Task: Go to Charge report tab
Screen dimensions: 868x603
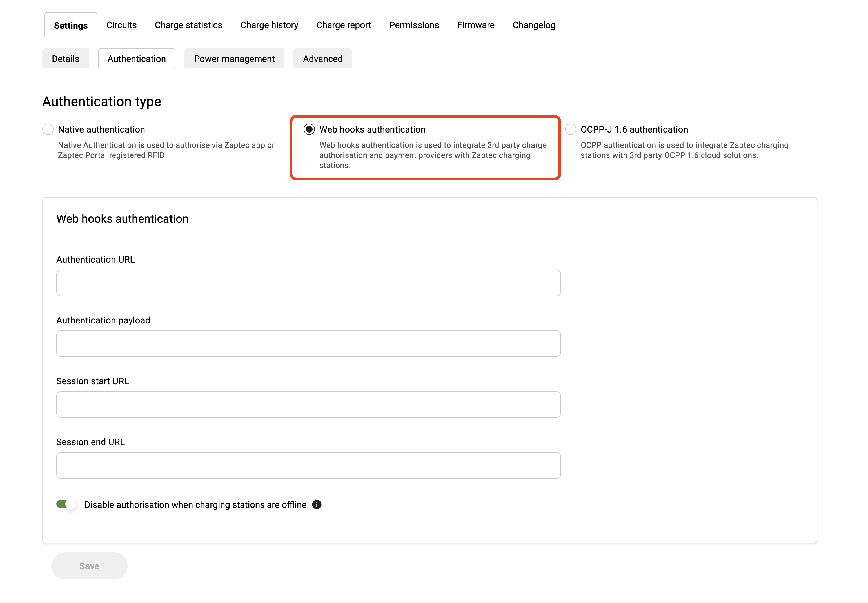Action: click(x=344, y=25)
